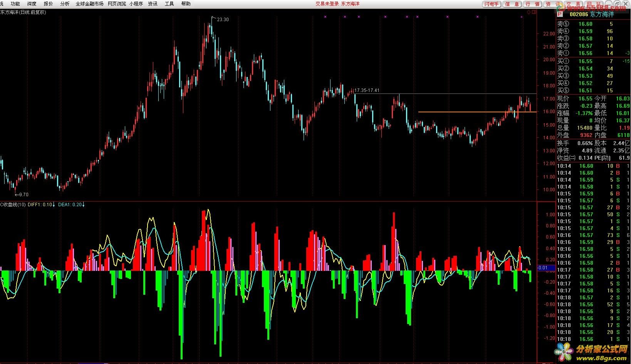
Task: Click the 最高 value 16.69
Action: click(623, 106)
